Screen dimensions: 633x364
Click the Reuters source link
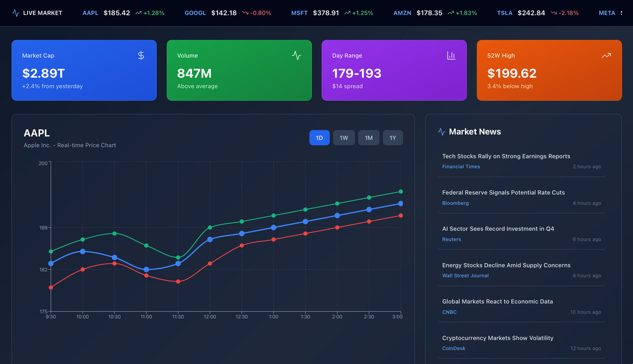(x=452, y=239)
